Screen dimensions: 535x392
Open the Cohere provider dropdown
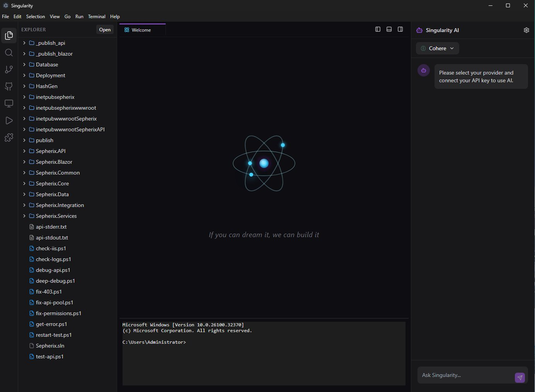pyautogui.click(x=437, y=48)
